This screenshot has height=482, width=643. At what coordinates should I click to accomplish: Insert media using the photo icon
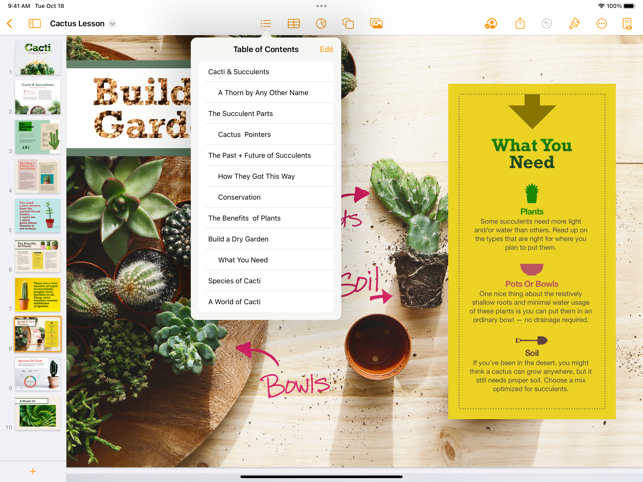point(376,23)
